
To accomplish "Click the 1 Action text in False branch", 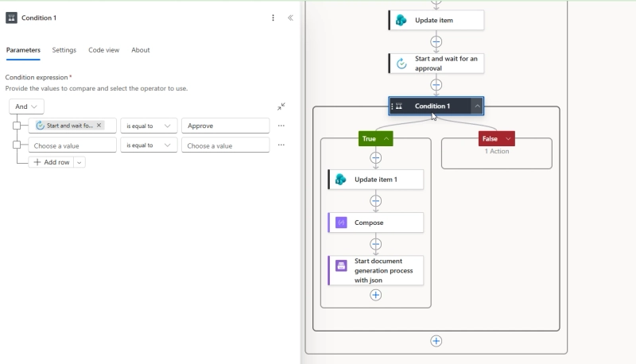I will [x=496, y=151].
